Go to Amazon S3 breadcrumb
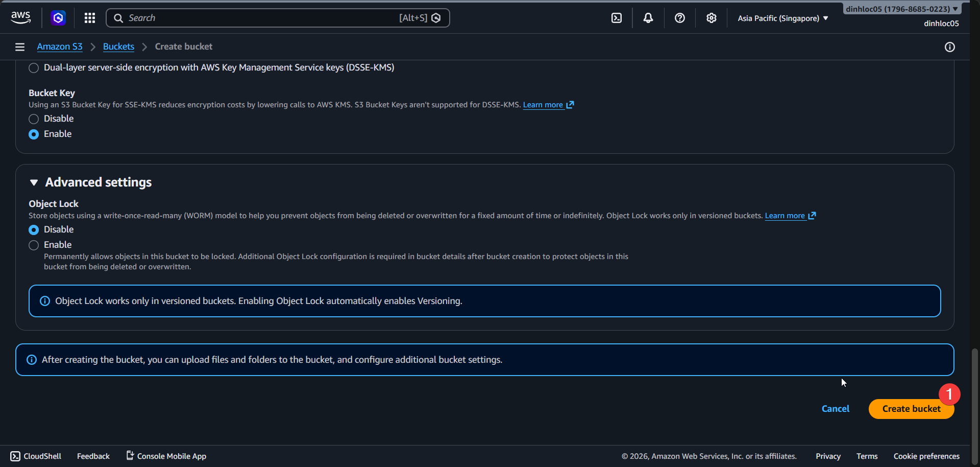This screenshot has height=467, width=980. click(x=60, y=46)
